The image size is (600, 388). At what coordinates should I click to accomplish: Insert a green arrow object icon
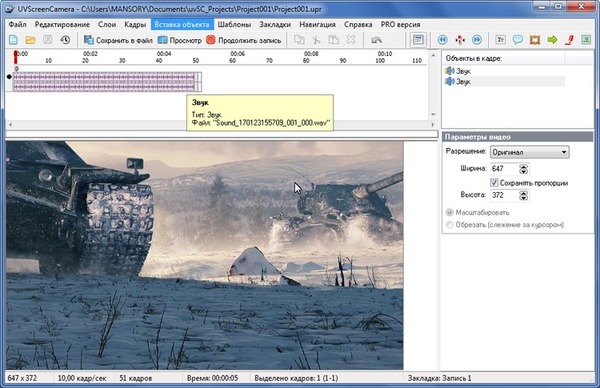coord(552,40)
